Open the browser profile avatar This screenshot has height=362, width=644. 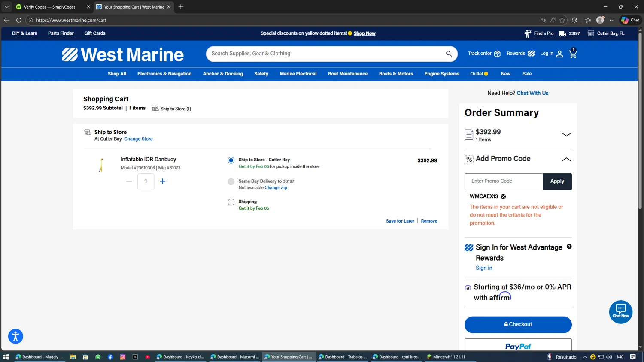(x=600, y=20)
